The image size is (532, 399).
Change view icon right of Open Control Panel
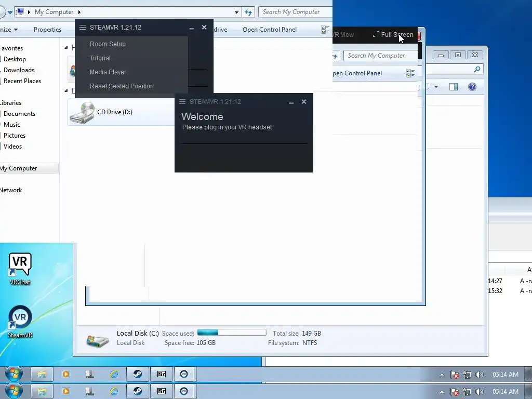325,30
